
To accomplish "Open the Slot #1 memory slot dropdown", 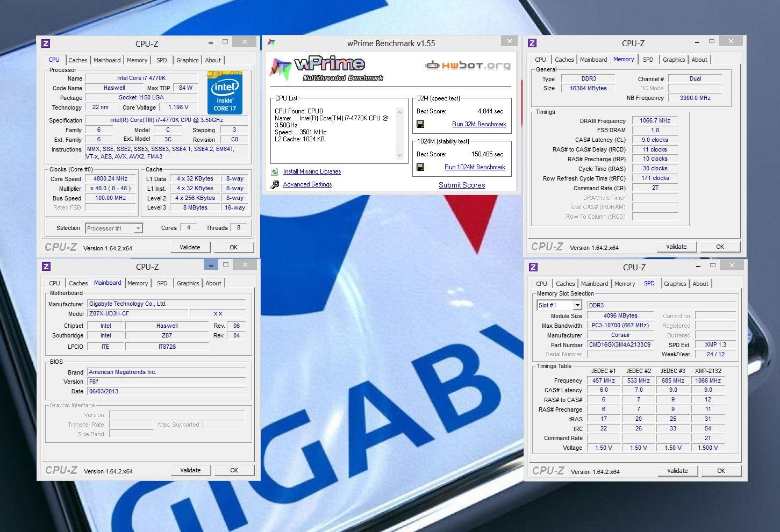I will pos(559,305).
